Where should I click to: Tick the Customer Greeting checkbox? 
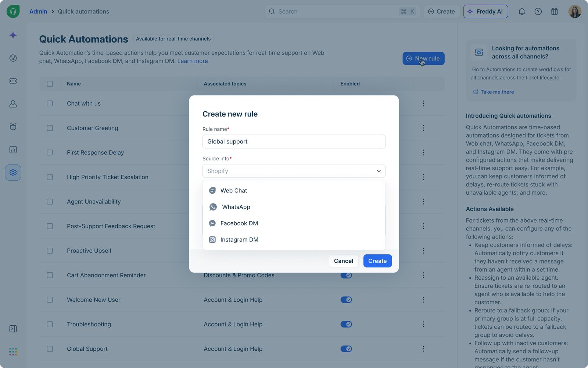[50, 128]
